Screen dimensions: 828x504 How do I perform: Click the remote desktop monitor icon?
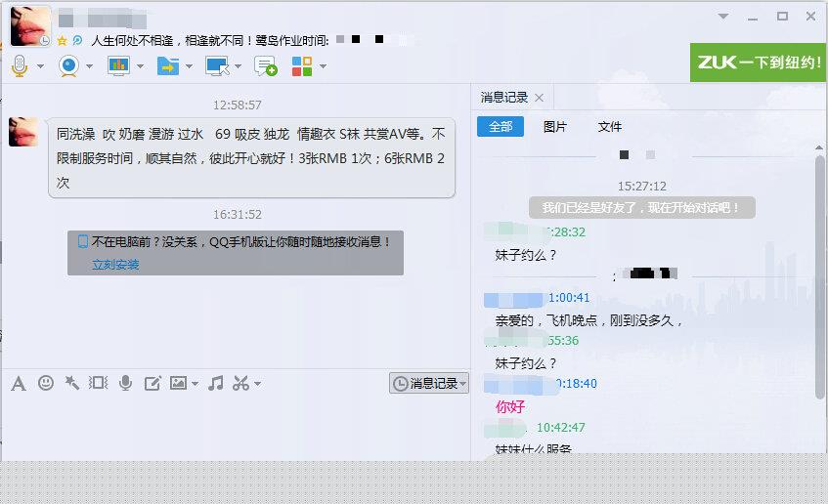(216, 65)
